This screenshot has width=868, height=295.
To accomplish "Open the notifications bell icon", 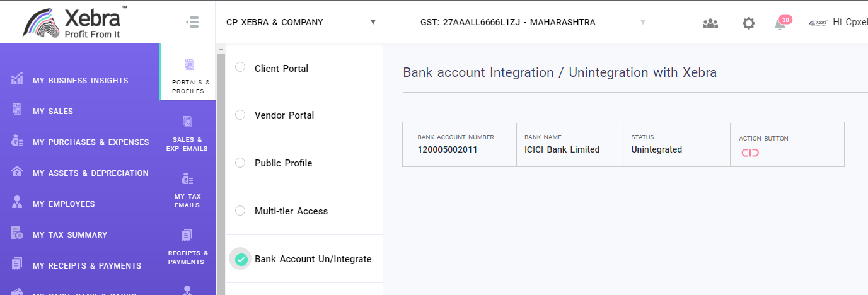I will pyautogui.click(x=780, y=23).
